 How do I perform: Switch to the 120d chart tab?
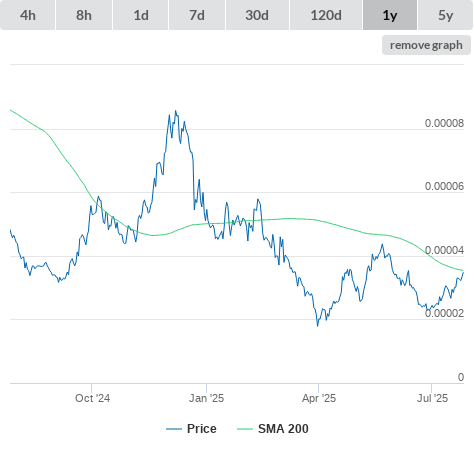[326, 15]
